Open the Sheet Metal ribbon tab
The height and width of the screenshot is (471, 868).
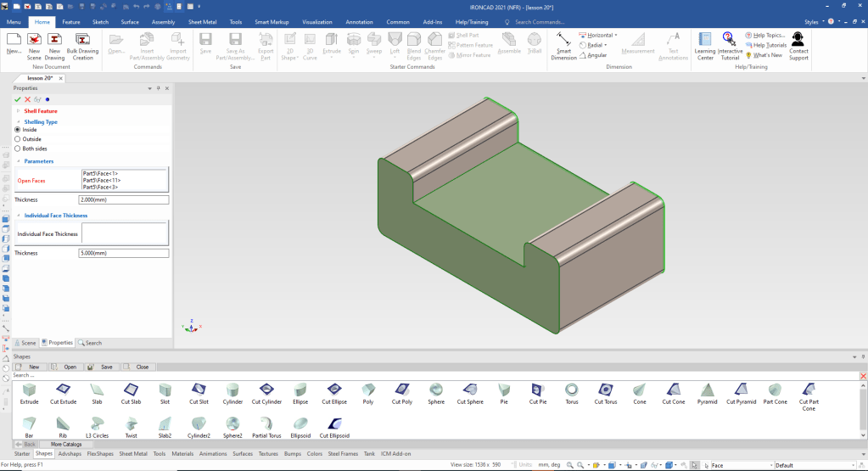[x=201, y=21]
